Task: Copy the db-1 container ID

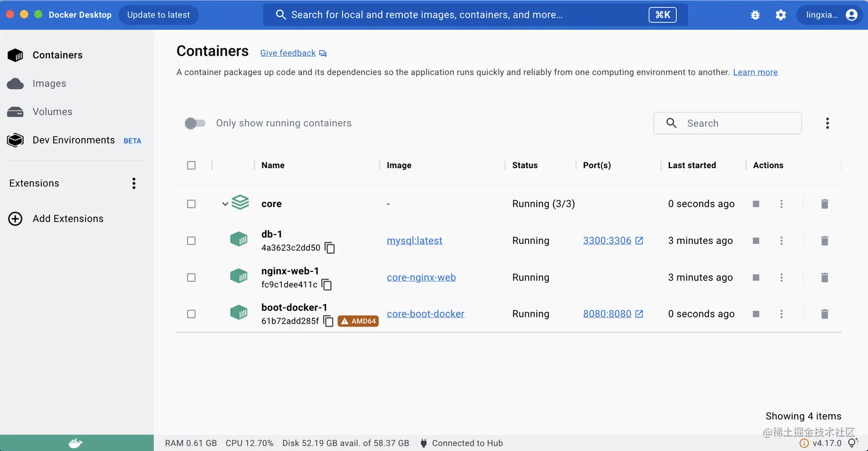Action: point(330,248)
